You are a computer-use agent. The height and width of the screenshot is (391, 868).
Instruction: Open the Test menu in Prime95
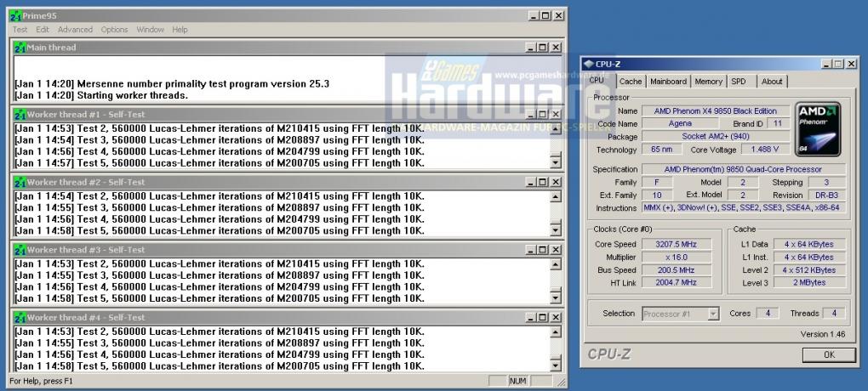click(x=20, y=30)
